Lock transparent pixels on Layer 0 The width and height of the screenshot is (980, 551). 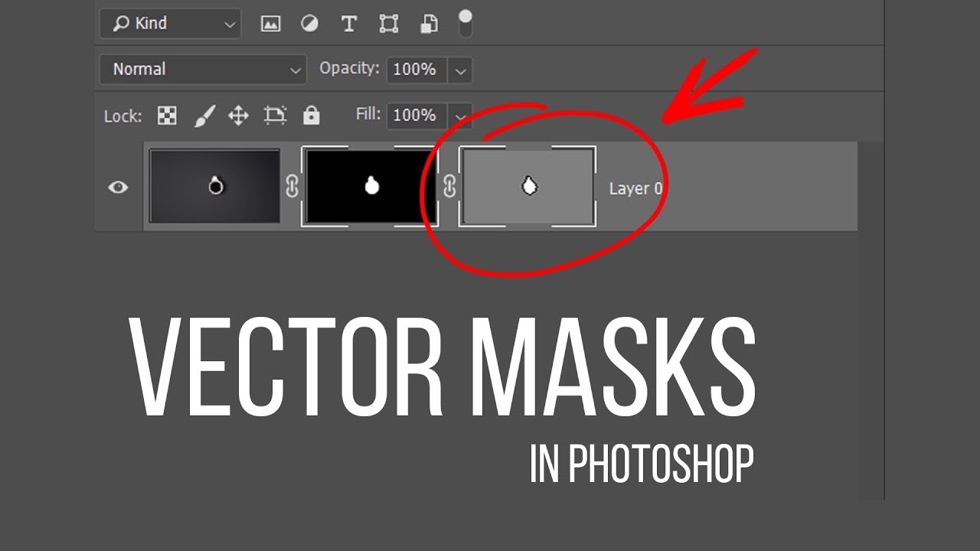(168, 115)
